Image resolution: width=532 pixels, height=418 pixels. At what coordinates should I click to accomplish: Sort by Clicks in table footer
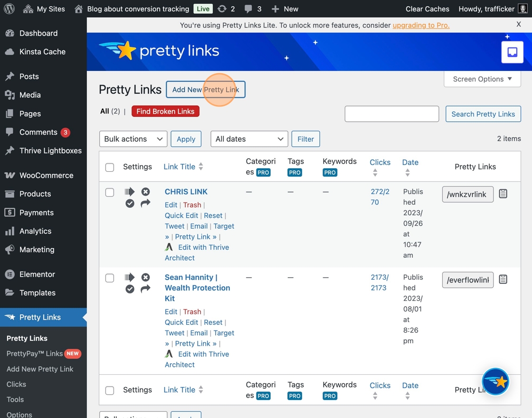380,390
